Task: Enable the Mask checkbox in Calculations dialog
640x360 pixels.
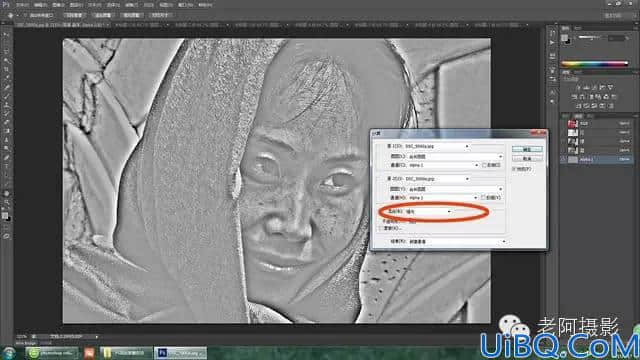Action: tap(381, 229)
